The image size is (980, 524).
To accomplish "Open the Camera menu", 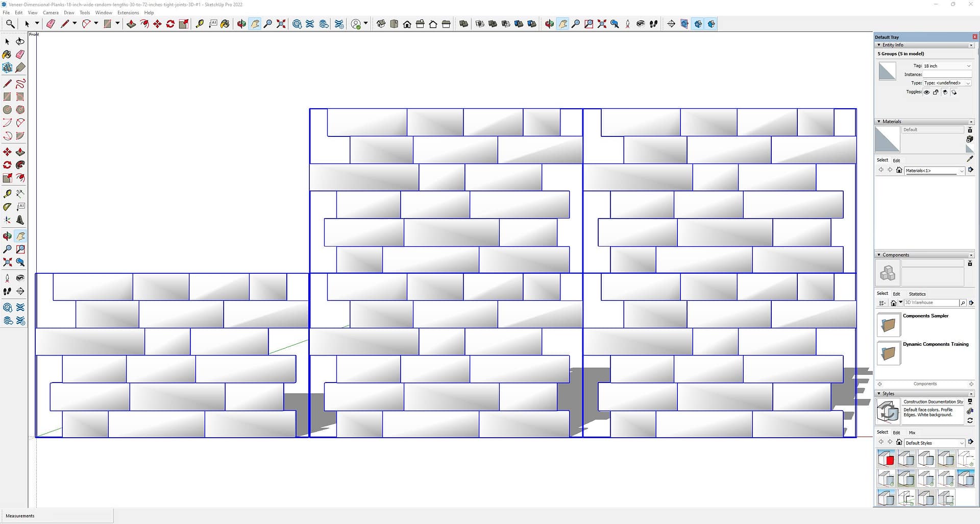I will pos(51,13).
